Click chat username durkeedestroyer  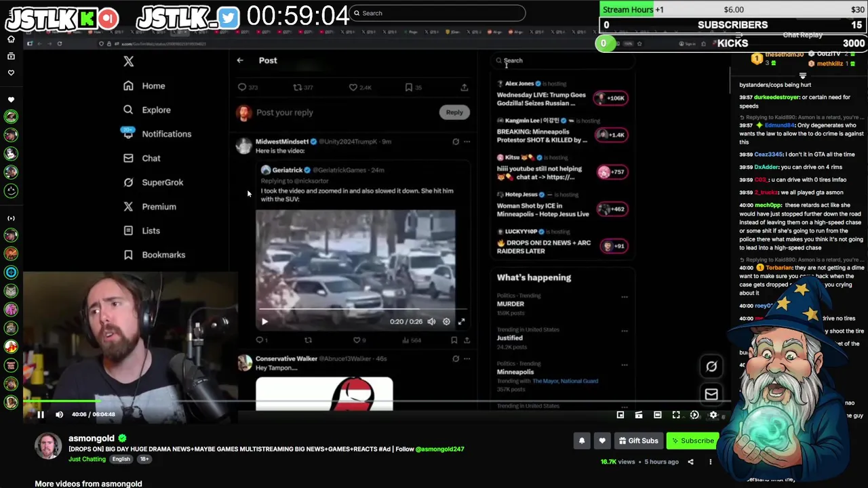776,97
